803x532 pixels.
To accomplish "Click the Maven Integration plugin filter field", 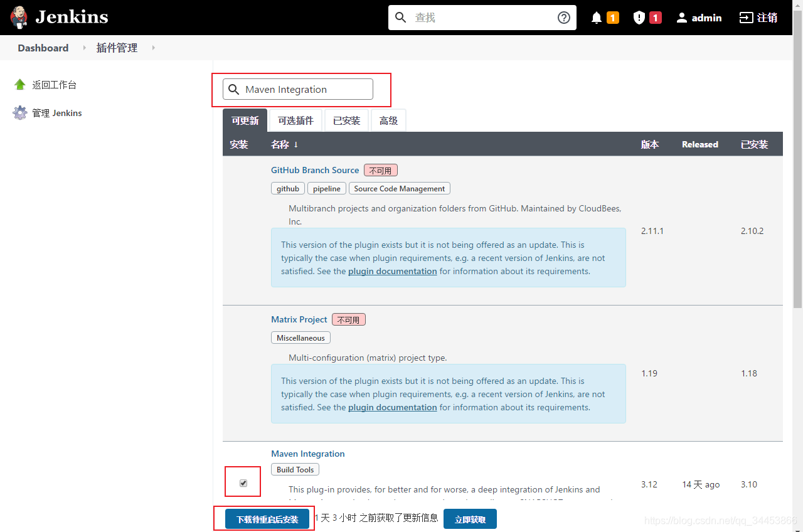I will [x=298, y=89].
